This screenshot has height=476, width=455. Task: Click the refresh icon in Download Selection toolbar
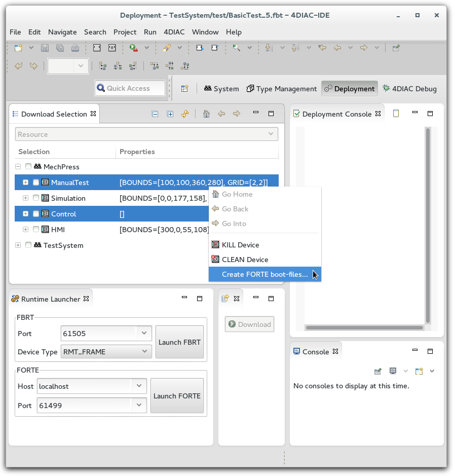click(x=185, y=114)
